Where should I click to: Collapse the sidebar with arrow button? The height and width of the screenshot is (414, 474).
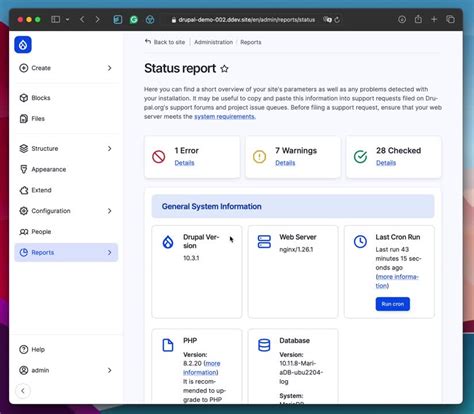[x=23, y=391]
